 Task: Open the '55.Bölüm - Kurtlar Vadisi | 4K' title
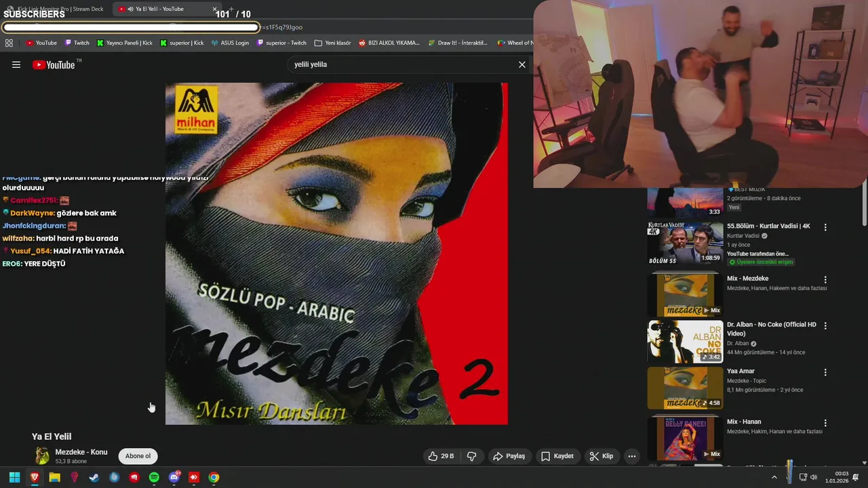768,226
